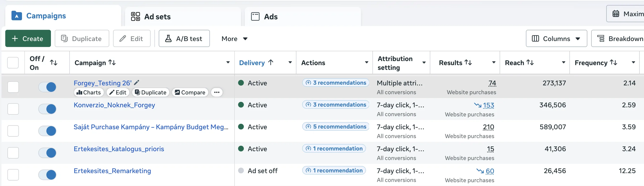The height and width of the screenshot is (186, 644).
Task: Click the 74 results value
Action: (x=492, y=83)
